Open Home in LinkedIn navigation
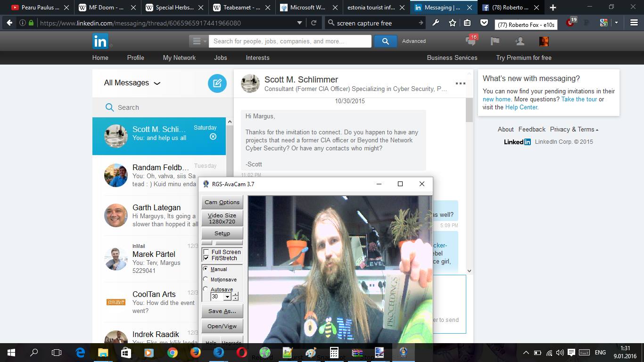 pos(100,58)
